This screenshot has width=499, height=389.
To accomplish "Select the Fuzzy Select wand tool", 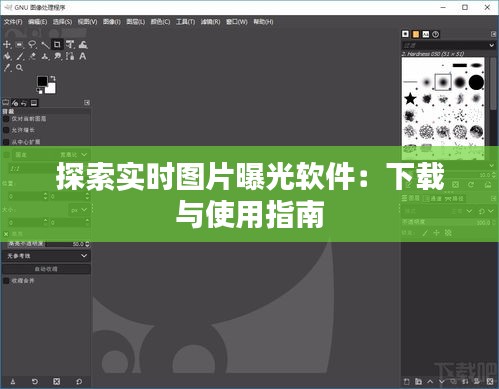I will [x=45, y=45].
